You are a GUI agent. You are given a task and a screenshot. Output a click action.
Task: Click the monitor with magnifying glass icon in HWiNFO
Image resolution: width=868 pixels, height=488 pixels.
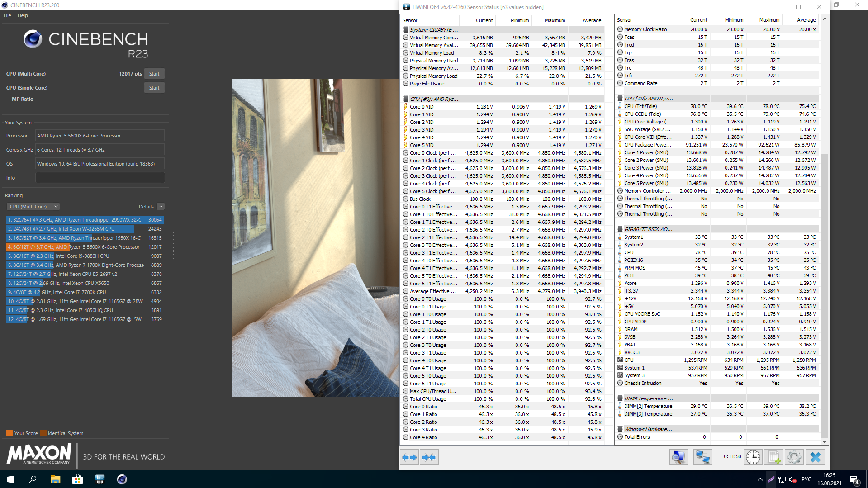coord(678,457)
